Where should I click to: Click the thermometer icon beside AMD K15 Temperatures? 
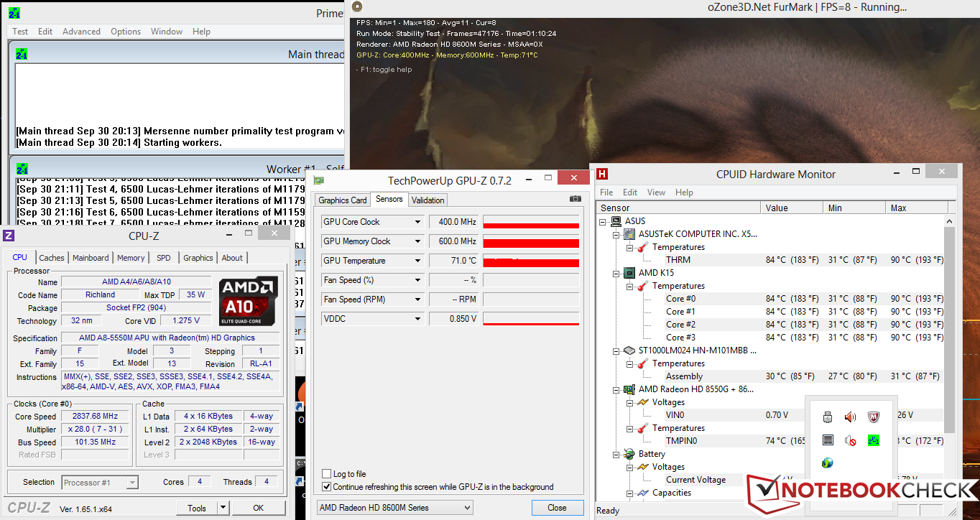click(x=644, y=286)
